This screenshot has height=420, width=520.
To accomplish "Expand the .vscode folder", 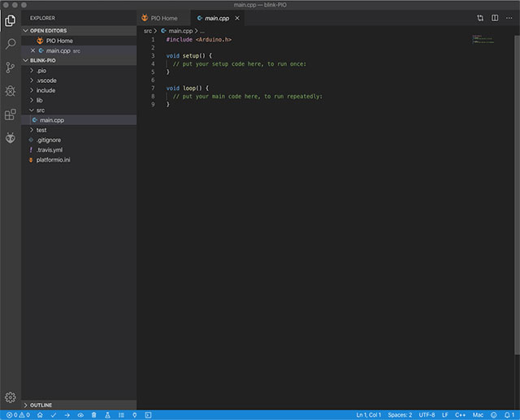I will click(46, 80).
